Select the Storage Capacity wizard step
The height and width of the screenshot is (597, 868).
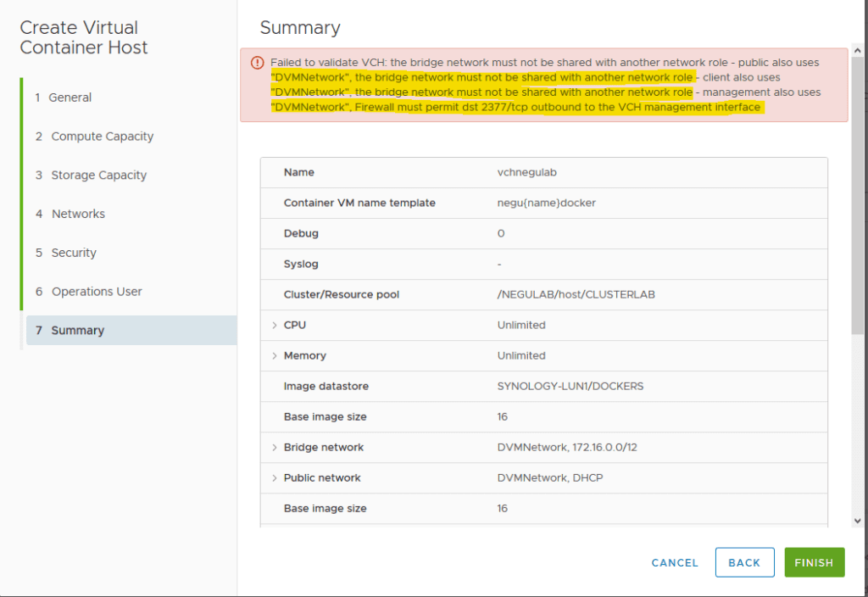click(x=92, y=175)
